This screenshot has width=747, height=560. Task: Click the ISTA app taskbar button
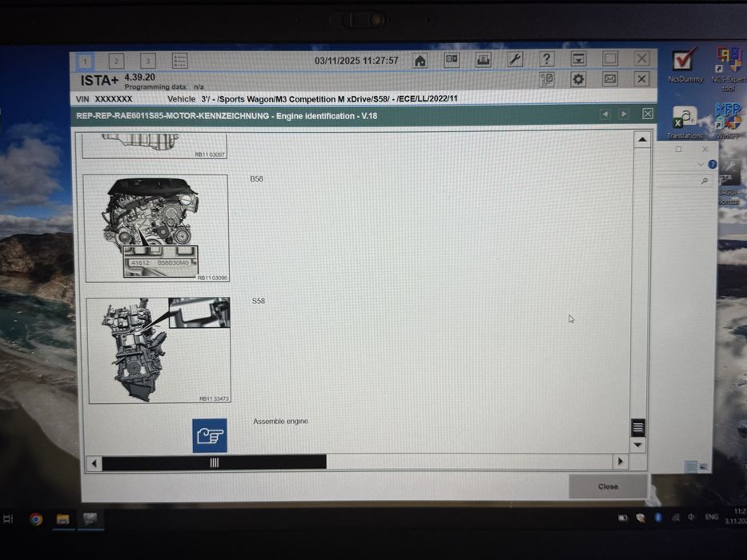pos(90,518)
